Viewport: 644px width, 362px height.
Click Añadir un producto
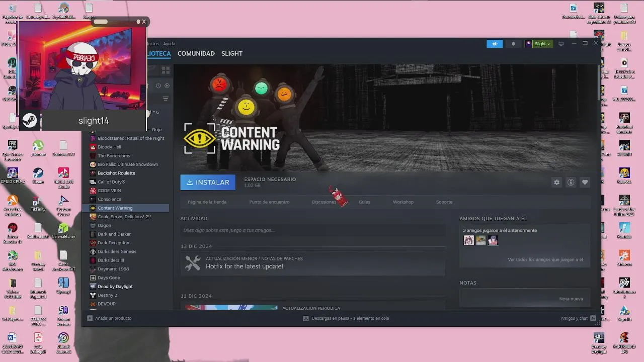point(110,318)
